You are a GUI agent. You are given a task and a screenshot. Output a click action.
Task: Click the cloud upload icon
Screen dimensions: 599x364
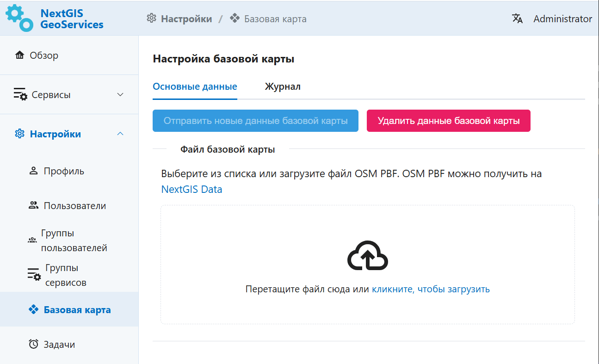pos(367,256)
